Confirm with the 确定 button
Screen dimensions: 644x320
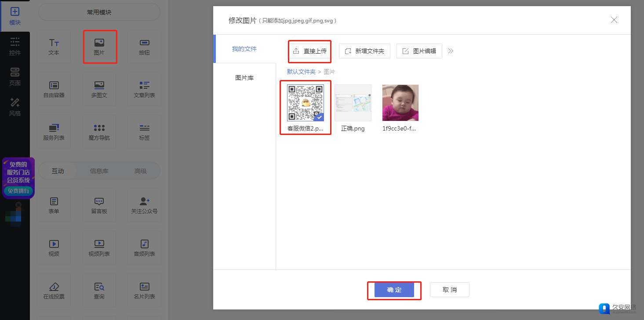coord(394,290)
